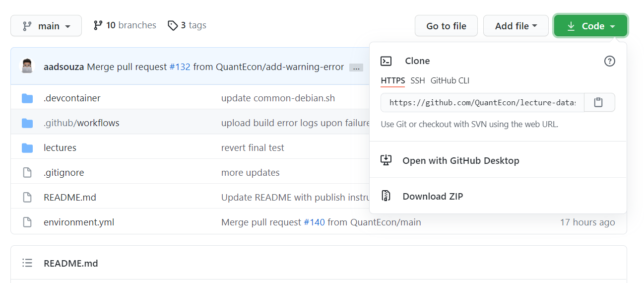Viewport: 644px width, 283px height.
Task: Open commit 'upload build error logs upon failure'
Action: tap(296, 123)
